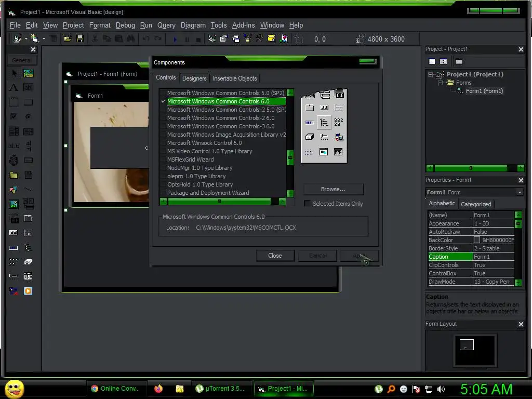Check Microsoft Windows Common Controls-3 6.0
Viewport: 532px width, 399px height.
tap(164, 126)
